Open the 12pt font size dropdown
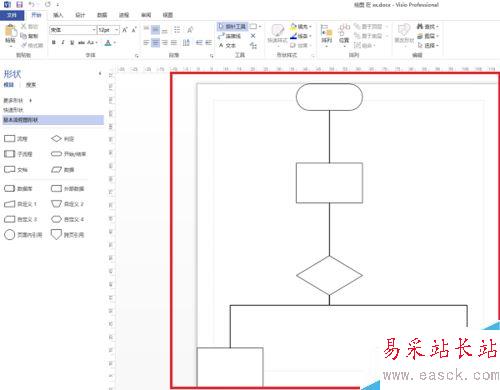The height and width of the screenshot is (390, 500). click(x=117, y=30)
